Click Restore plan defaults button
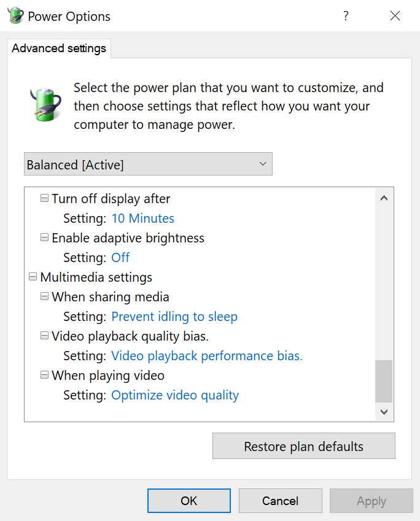 coord(304,446)
